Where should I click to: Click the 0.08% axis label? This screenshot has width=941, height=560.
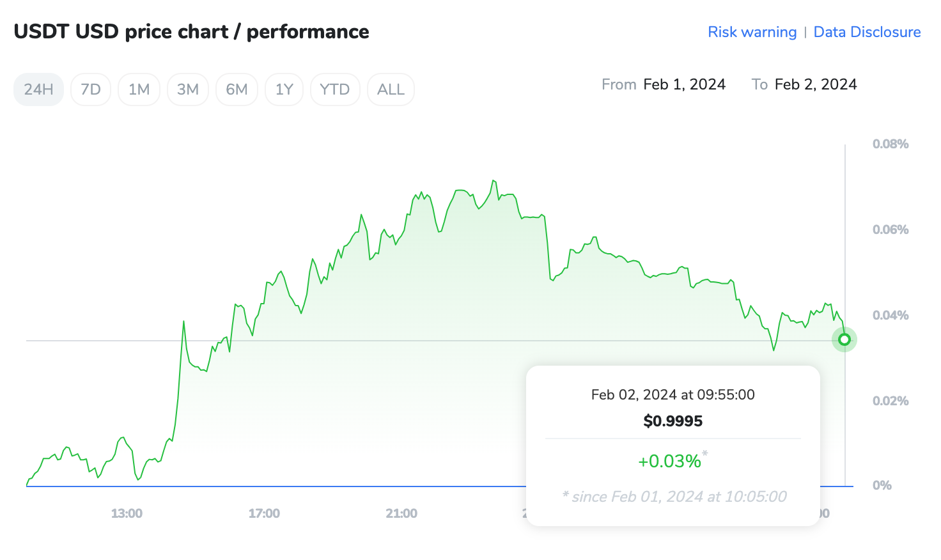(x=890, y=144)
